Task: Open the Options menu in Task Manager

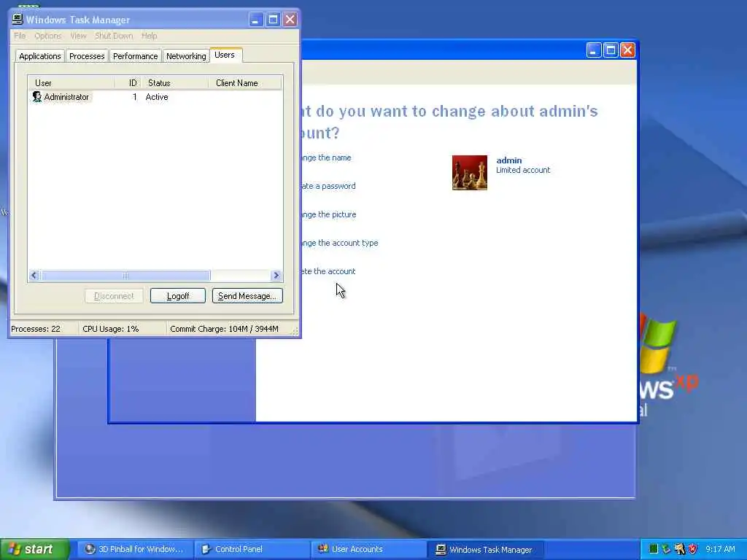Action: tap(47, 36)
